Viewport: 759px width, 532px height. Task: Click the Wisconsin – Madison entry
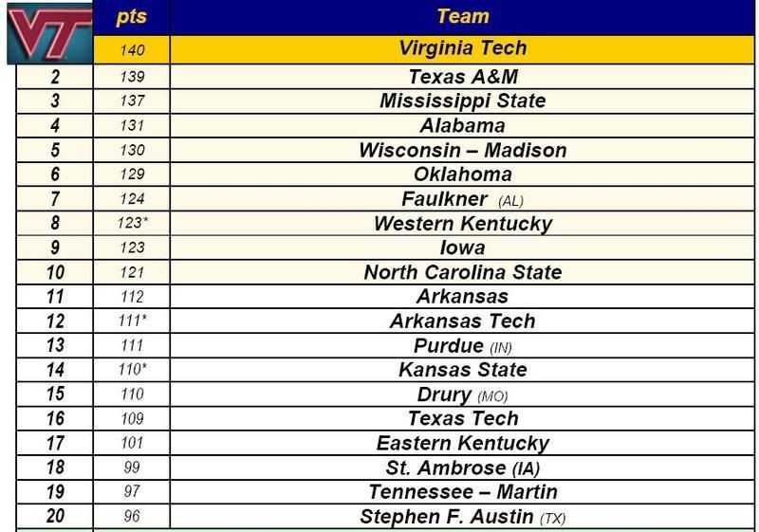click(463, 151)
